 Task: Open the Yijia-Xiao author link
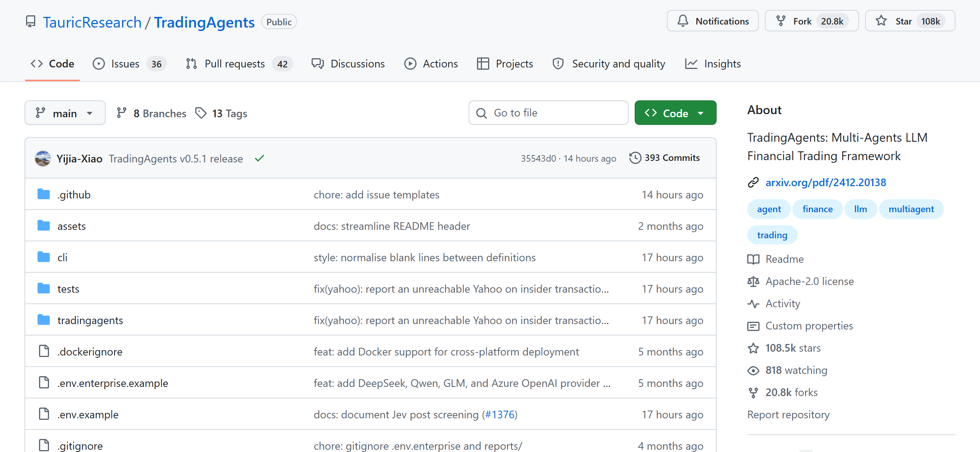79,159
